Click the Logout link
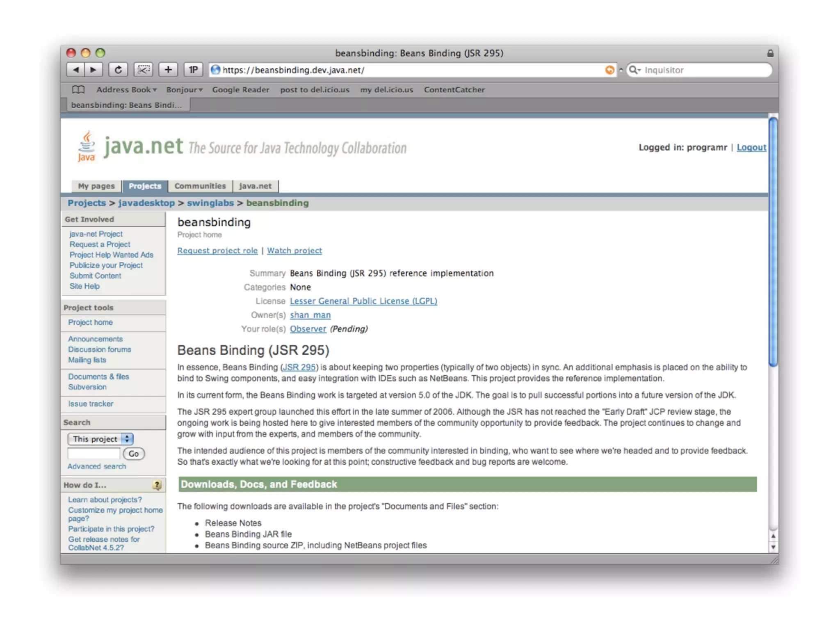The image size is (840, 630). click(x=751, y=147)
